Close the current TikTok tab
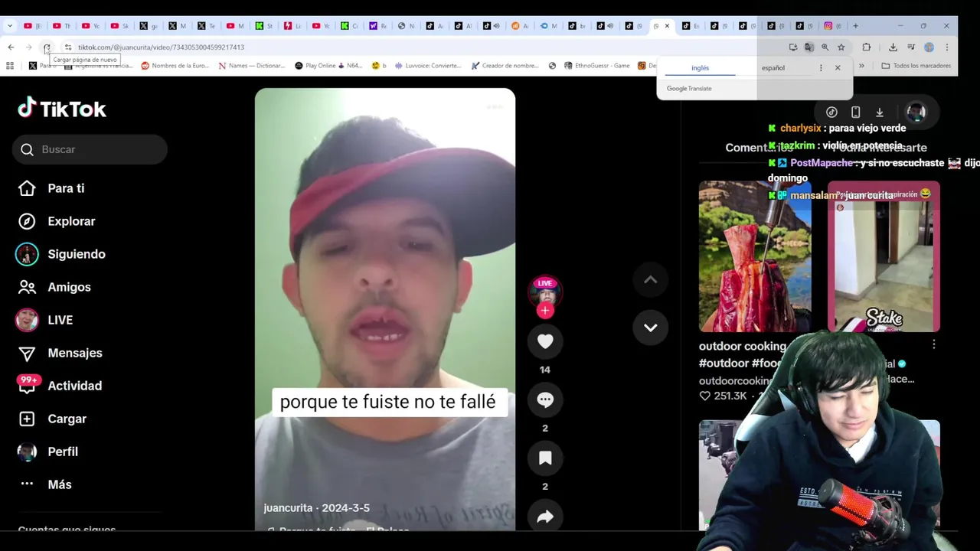Screen dimensions: 980x551 [x=667, y=26]
